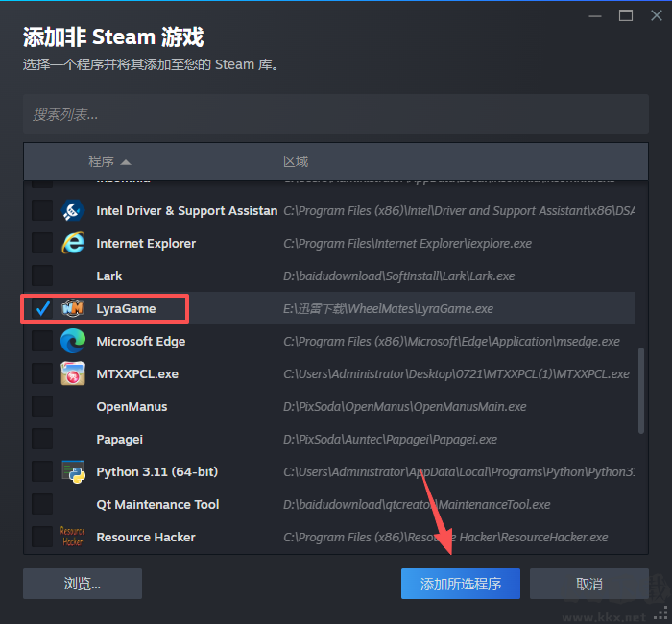Click the Desktop\0721 MTXXPCL.exe path text
Screen dimensions: 672x624
(456, 374)
